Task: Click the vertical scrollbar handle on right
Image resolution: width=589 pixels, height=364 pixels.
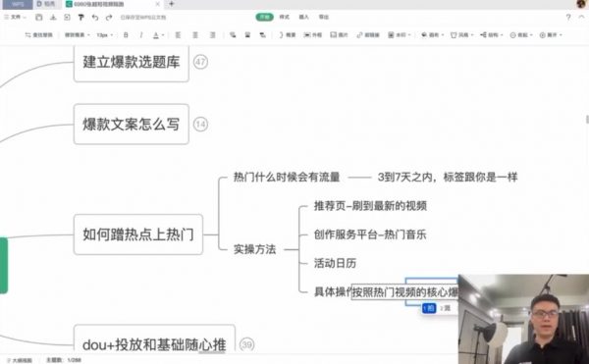Action: click(587, 119)
